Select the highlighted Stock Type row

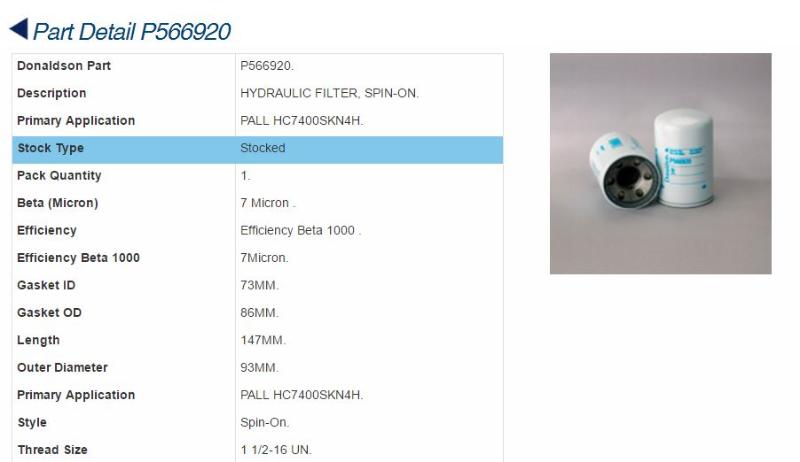tap(258, 149)
